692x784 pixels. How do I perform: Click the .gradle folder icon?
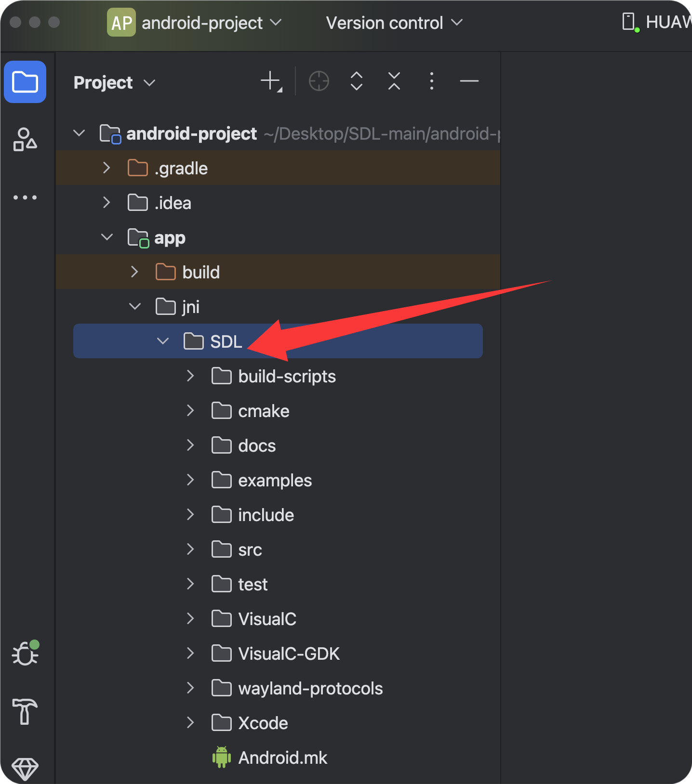(x=138, y=168)
